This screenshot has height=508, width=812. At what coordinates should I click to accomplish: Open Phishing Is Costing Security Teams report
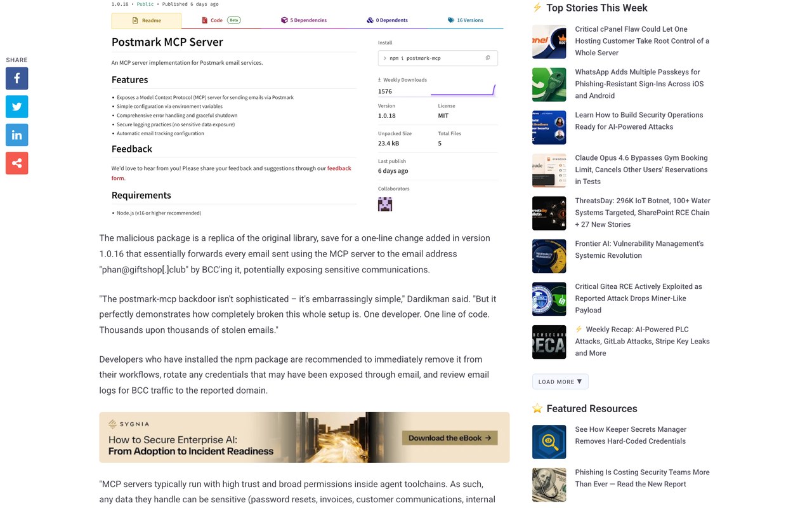pyautogui.click(x=643, y=478)
